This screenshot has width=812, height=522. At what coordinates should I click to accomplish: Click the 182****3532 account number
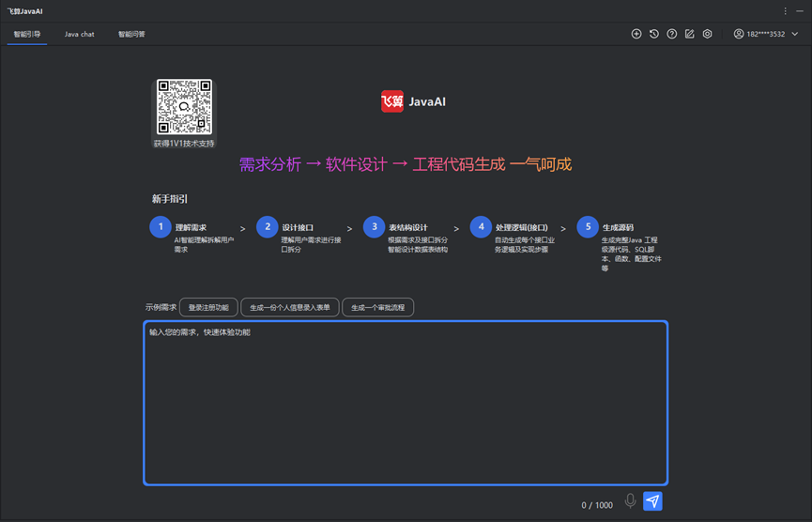pos(765,34)
